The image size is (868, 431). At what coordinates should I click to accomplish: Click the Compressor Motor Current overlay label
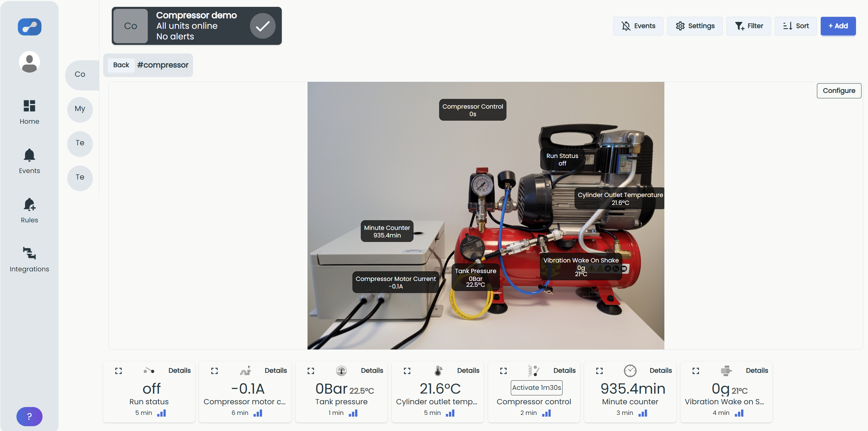[x=396, y=282]
